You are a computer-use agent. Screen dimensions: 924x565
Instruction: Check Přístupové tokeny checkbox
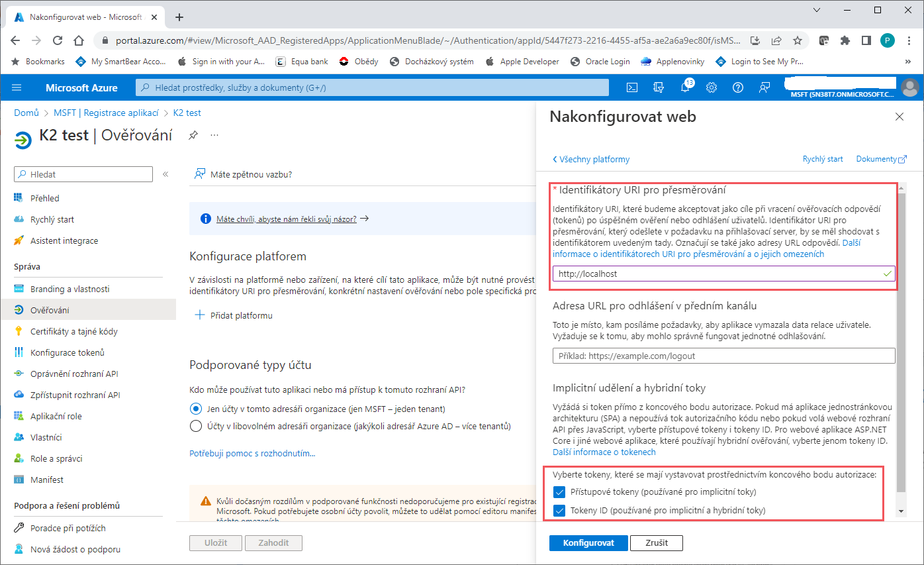click(x=559, y=492)
